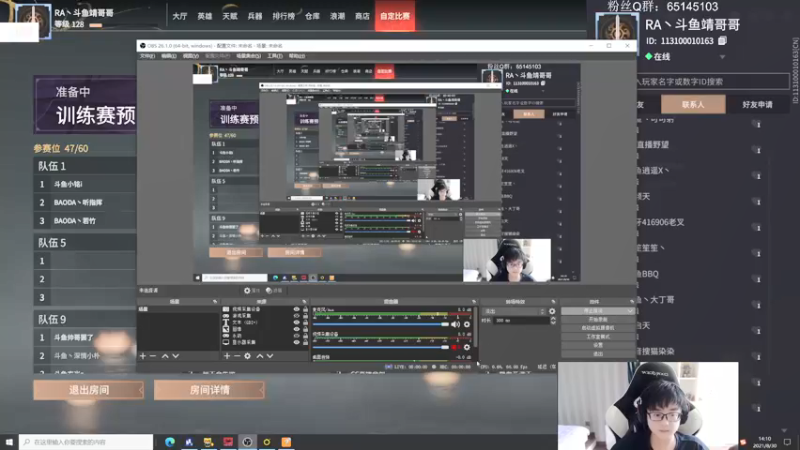Open source properties gear in Sources panel toolbar
The width and height of the screenshot is (800, 450).
247,356
